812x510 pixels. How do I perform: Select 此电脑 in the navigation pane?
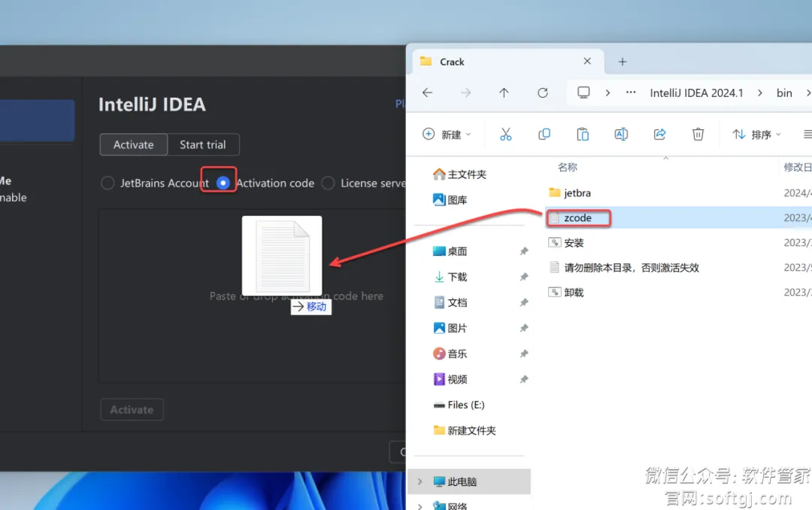point(469,481)
